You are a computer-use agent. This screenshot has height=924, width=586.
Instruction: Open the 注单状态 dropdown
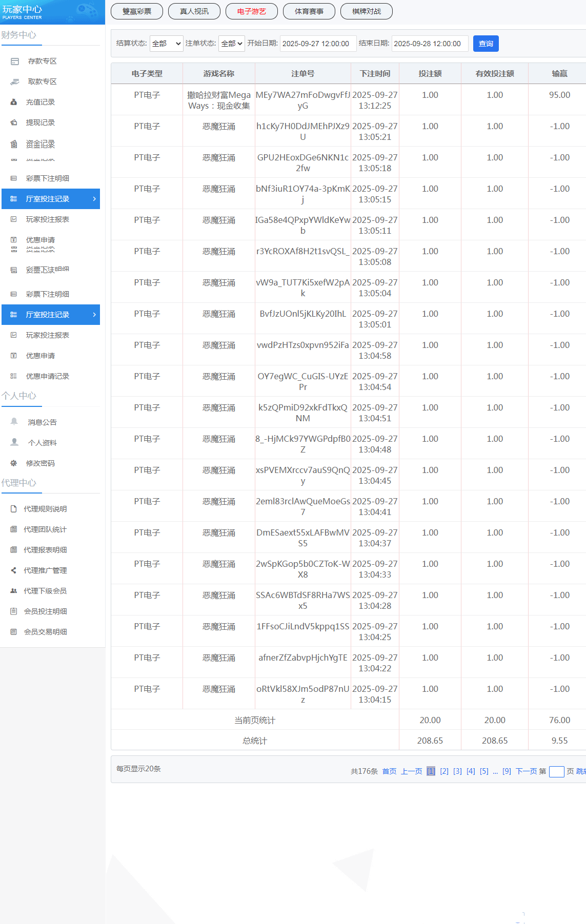pos(232,44)
